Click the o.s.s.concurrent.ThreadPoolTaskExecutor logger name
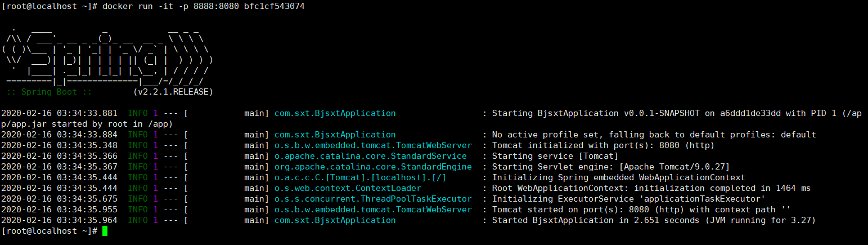868x245 pixels. point(372,199)
